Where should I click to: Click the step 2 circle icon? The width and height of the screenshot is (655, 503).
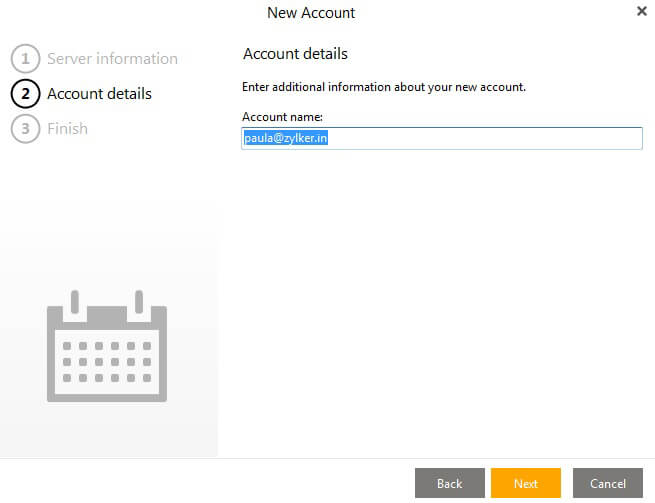(25, 94)
